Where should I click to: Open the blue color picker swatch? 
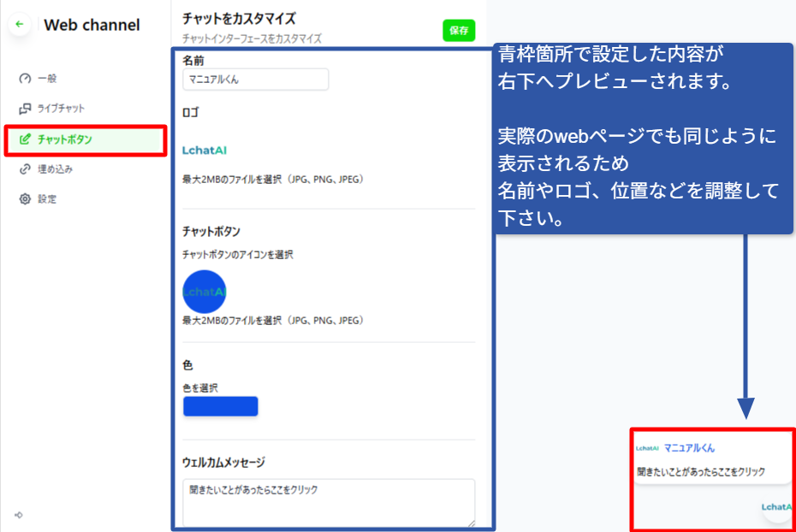(x=221, y=406)
